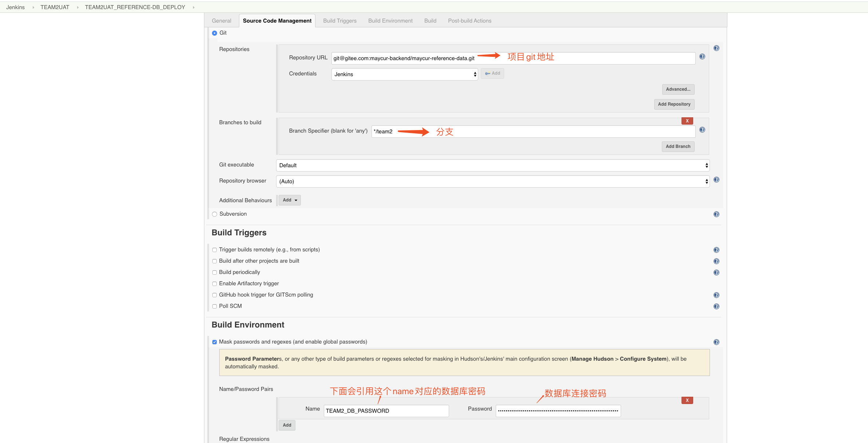Switch to the Build Triggers tab
The image size is (868, 443).
coord(339,21)
